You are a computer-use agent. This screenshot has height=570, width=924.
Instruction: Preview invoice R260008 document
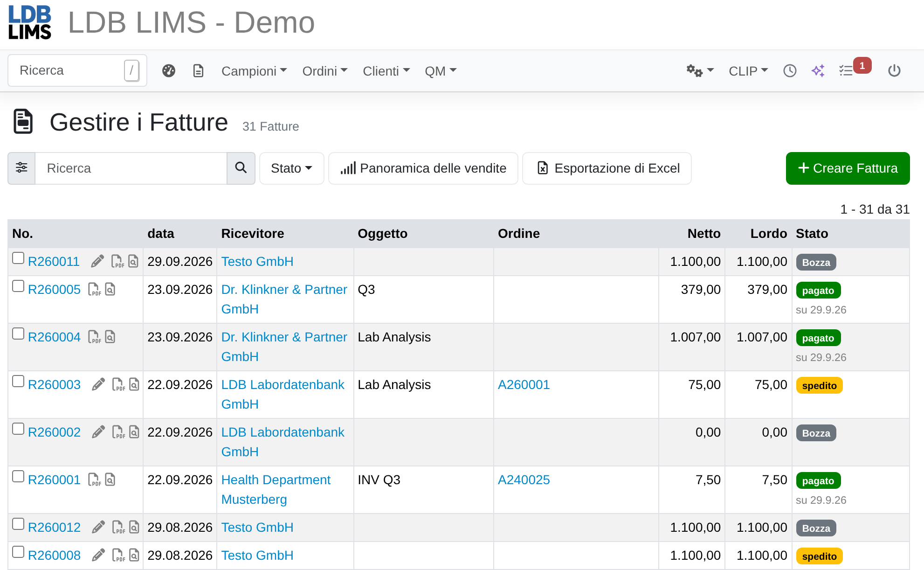pos(134,555)
